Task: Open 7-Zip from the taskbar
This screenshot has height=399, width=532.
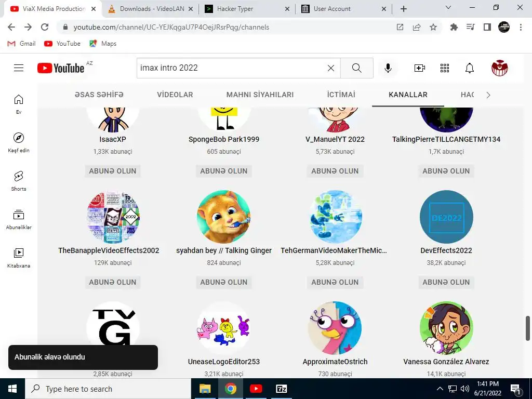Action: point(281,389)
